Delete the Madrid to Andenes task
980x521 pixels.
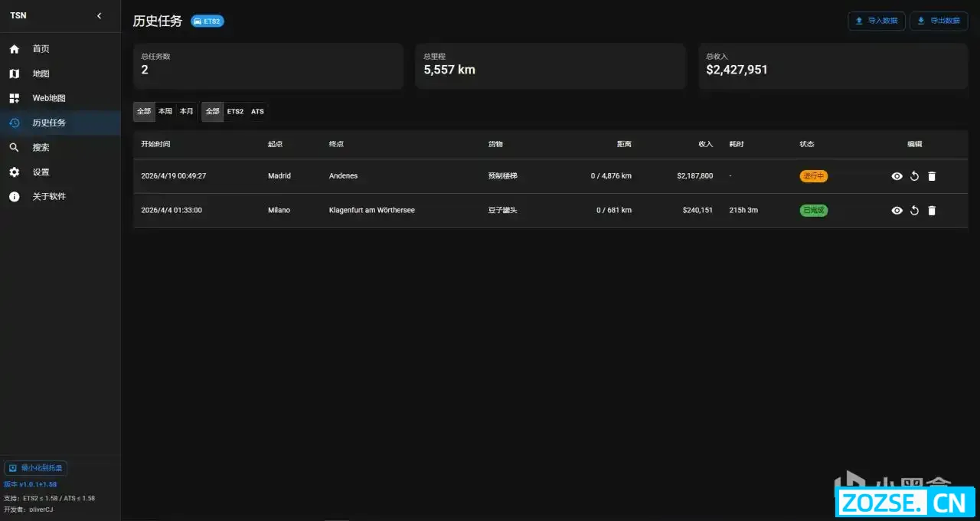pos(932,176)
